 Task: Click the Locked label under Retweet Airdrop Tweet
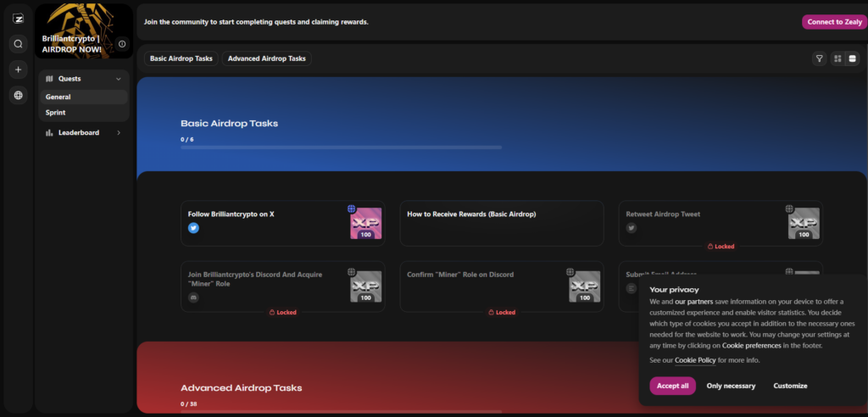tap(721, 247)
